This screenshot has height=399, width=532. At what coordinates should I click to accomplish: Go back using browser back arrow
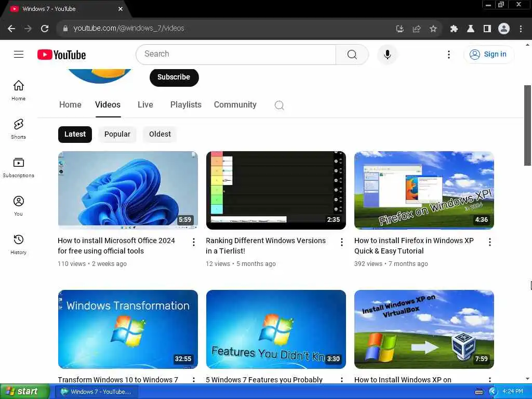coord(11,29)
